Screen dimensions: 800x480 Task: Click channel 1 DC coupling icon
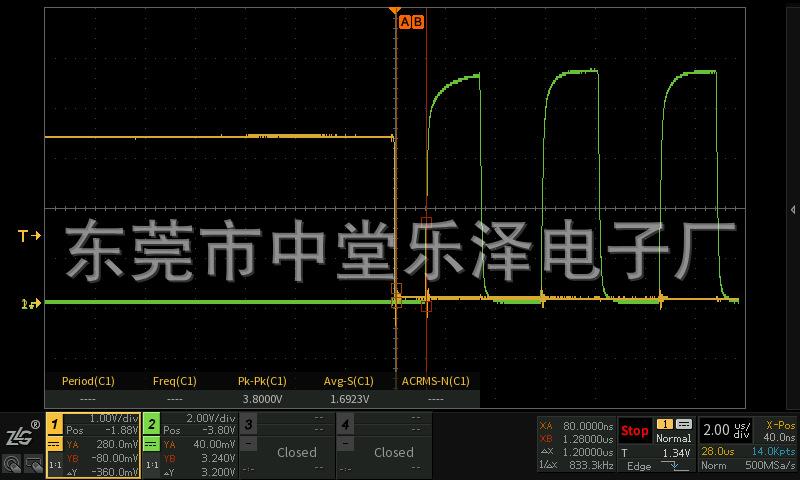(x=55, y=444)
